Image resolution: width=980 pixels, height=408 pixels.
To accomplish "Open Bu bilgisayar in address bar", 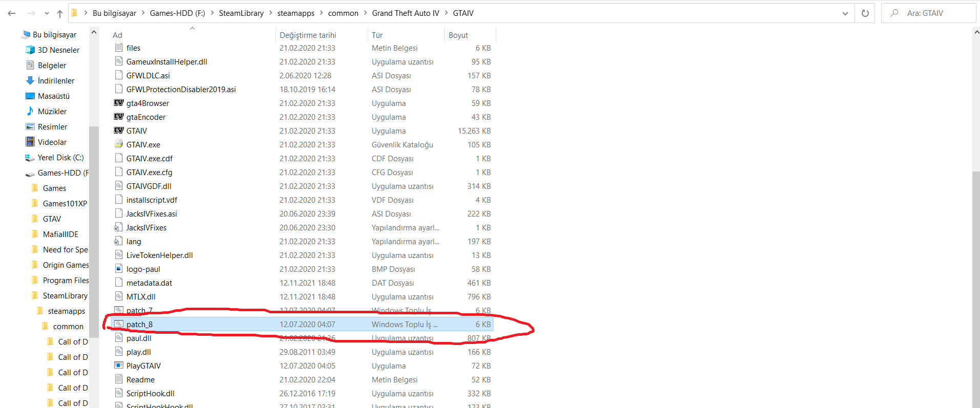I will click(x=114, y=13).
